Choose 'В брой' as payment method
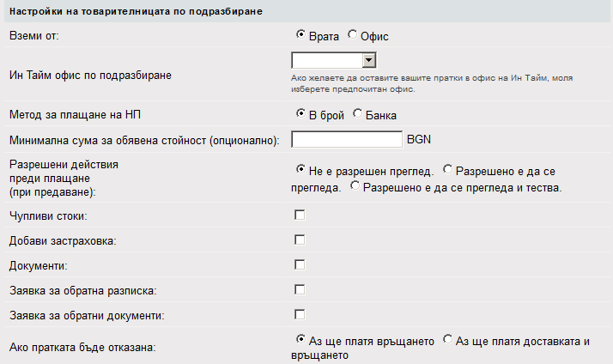The height and width of the screenshot is (364, 613). click(x=300, y=113)
